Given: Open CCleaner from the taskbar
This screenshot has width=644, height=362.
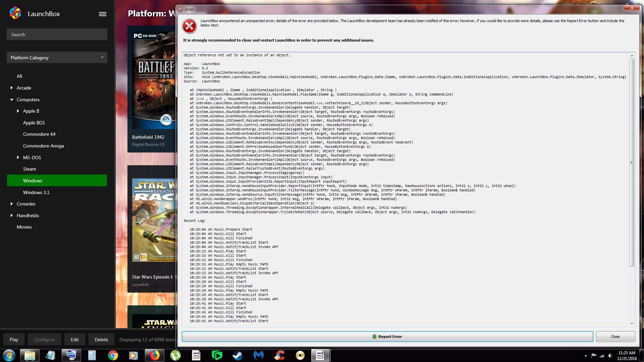Looking at the screenshot, I should point(279,355).
